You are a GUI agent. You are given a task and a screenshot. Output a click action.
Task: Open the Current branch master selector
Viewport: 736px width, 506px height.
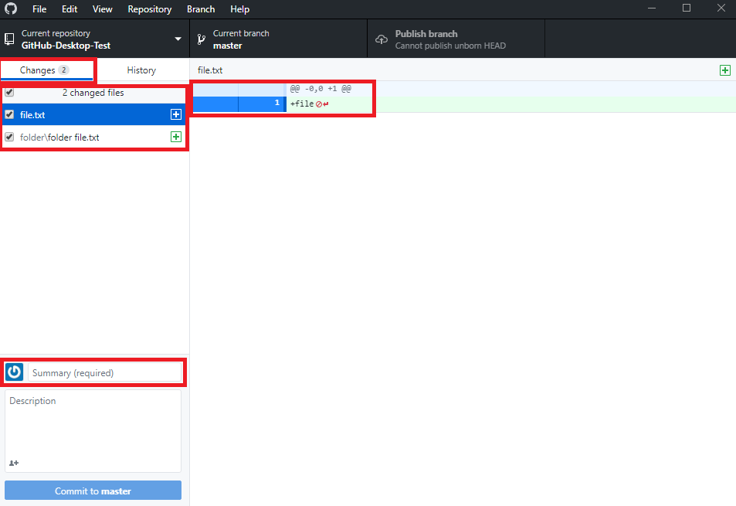(x=279, y=39)
